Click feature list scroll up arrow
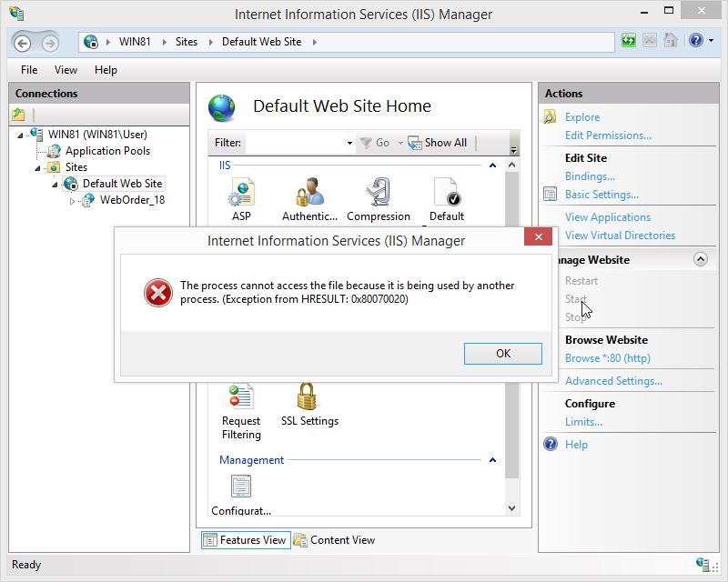Image resolution: width=728 pixels, height=582 pixels. point(511,165)
